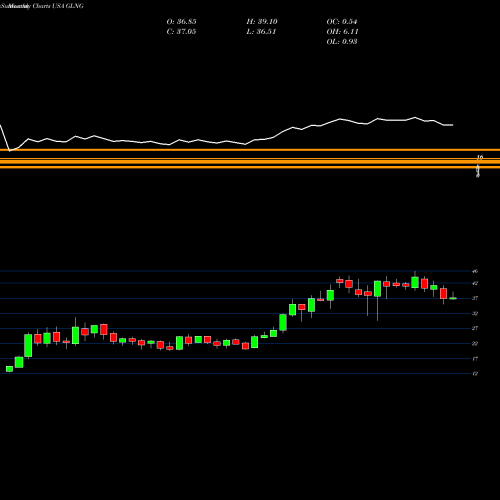Screen dimensions: 500x500
Task: Click the 22 price axis label
Action: pos(475,343)
